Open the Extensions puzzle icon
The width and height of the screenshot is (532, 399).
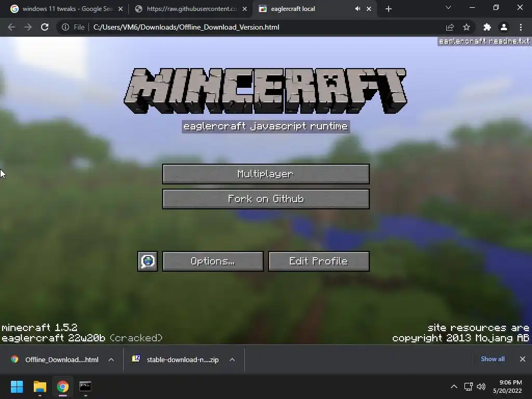click(487, 27)
